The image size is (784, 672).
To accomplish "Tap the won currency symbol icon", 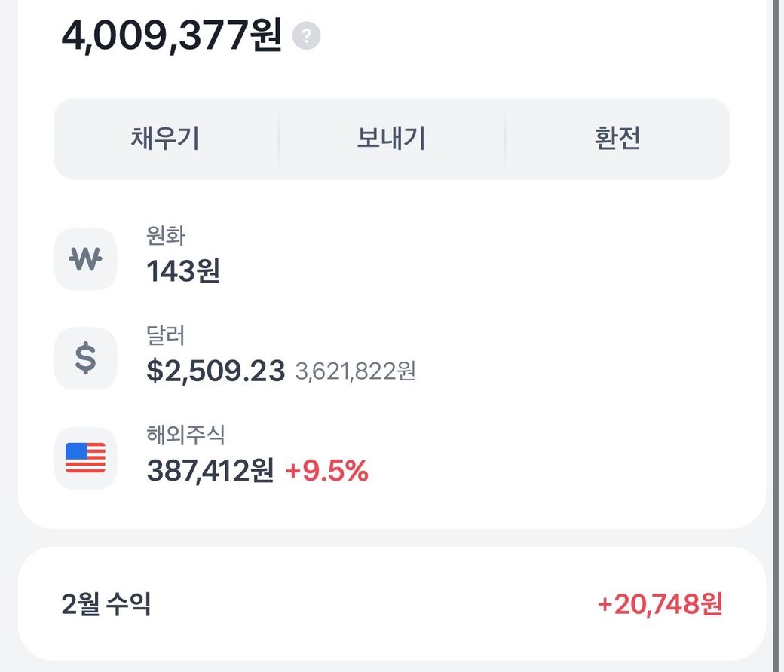I will pos(85,259).
